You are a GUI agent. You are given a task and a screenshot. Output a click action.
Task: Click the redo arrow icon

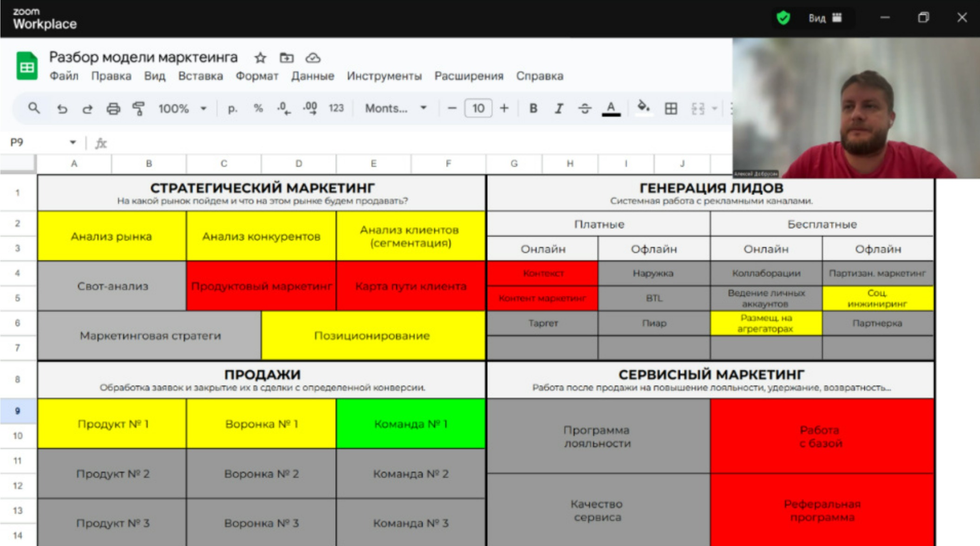pyautogui.click(x=87, y=109)
